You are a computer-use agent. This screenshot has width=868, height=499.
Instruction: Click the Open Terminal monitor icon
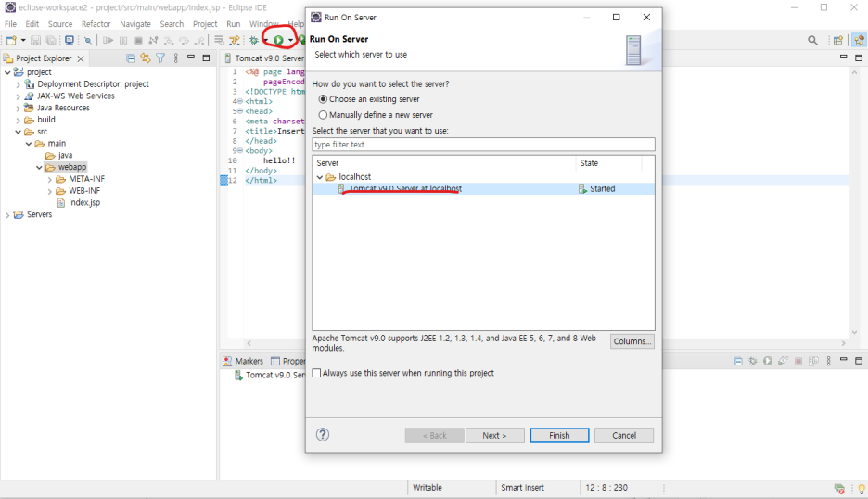click(x=70, y=40)
